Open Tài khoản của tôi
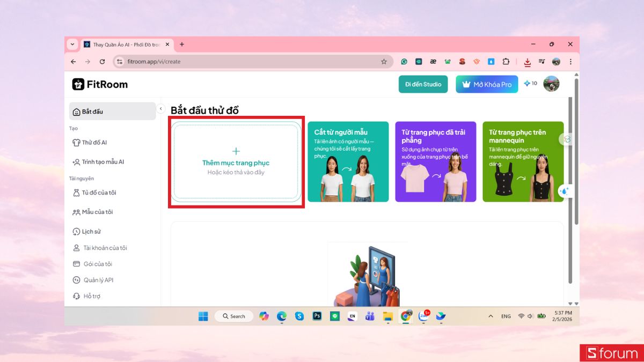This screenshot has width=644, height=362. 100,248
